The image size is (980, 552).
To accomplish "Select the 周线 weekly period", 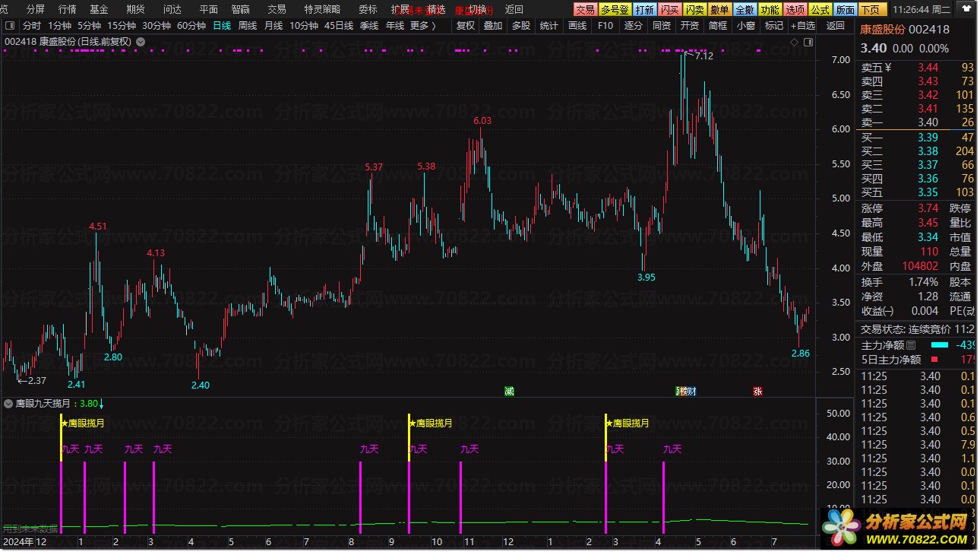I will pos(248,25).
